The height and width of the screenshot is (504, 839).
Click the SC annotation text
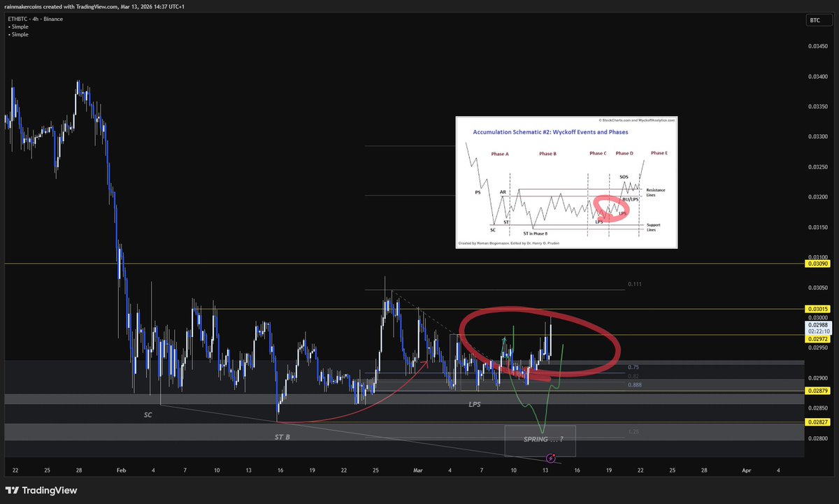point(149,415)
